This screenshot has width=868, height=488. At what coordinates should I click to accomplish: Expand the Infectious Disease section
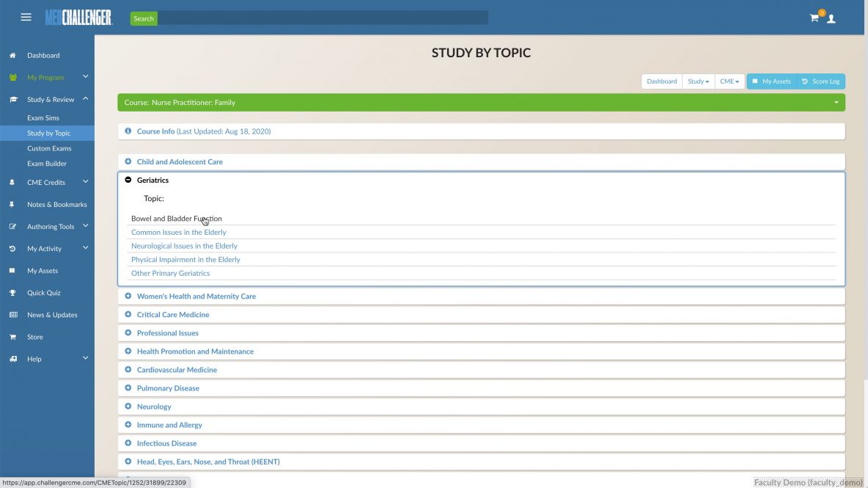[x=481, y=443]
